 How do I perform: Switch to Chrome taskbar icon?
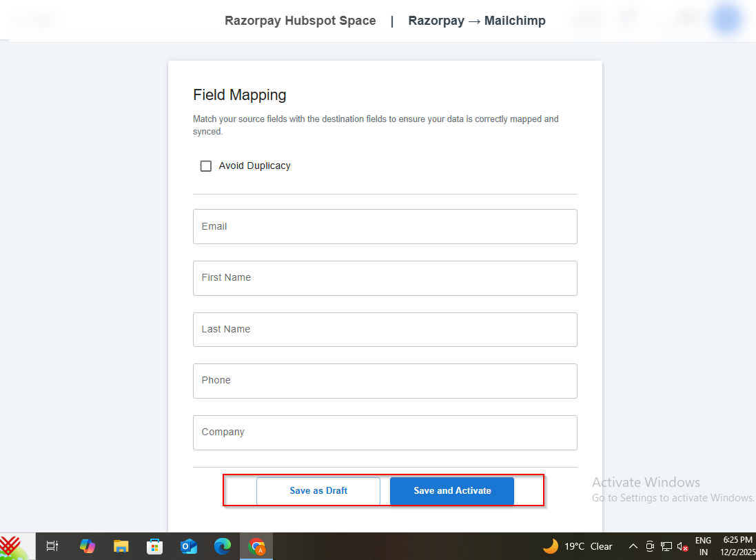tap(256, 546)
